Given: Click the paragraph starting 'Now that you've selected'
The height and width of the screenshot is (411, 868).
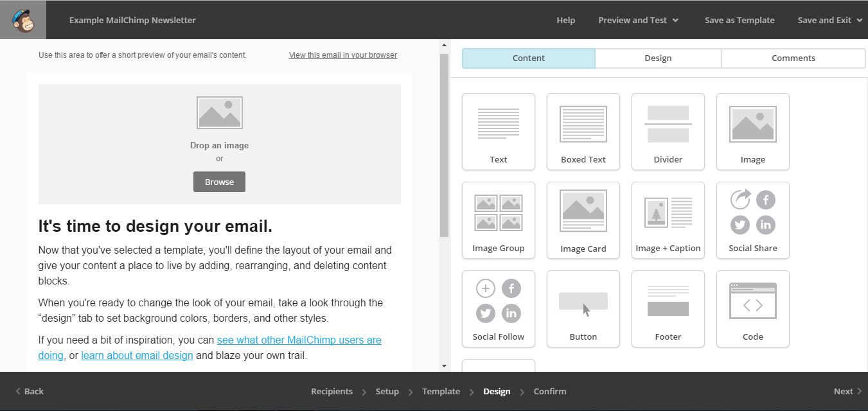Looking at the screenshot, I should click(215, 265).
